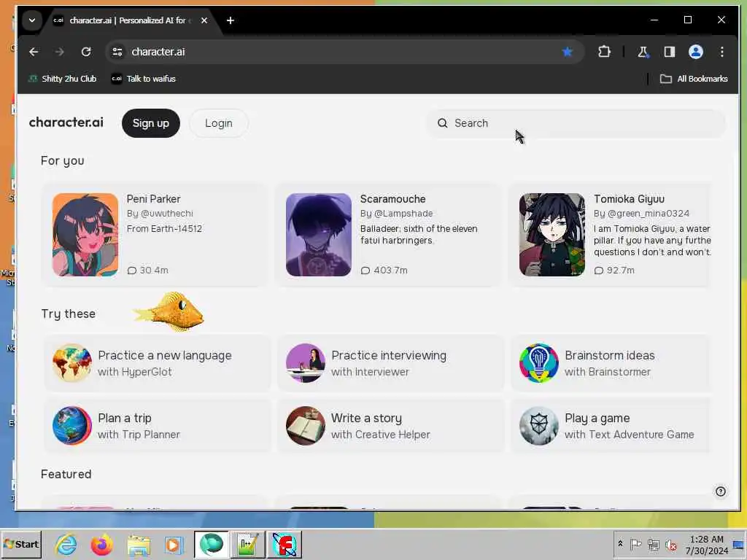Viewport: 747px width, 560px height.
Task: Click the address bar URL character.ai
Action: [x=158, y=52]
